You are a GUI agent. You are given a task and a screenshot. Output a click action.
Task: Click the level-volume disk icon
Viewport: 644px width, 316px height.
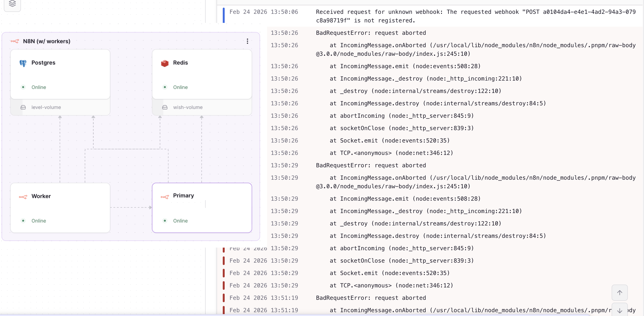coord(23,107)
